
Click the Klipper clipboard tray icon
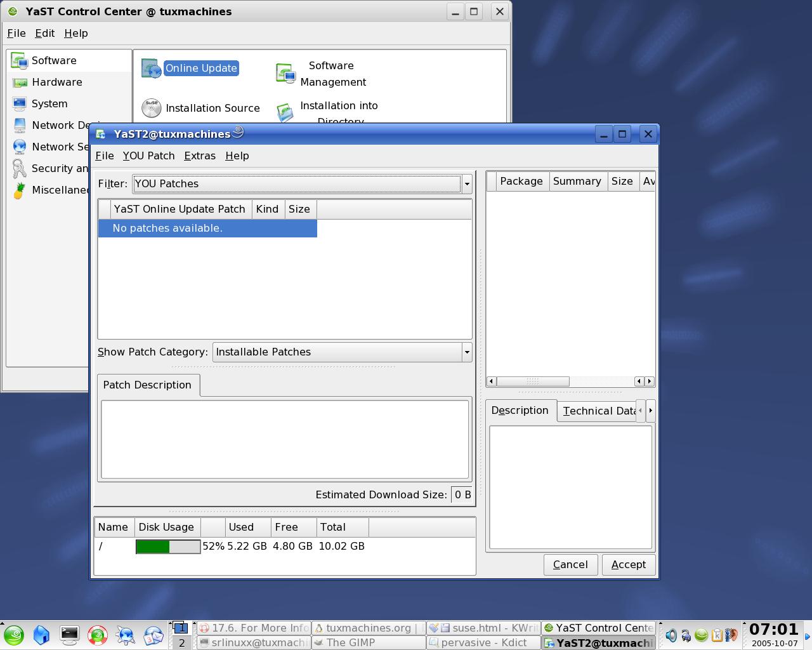click(x=716, y=635)
